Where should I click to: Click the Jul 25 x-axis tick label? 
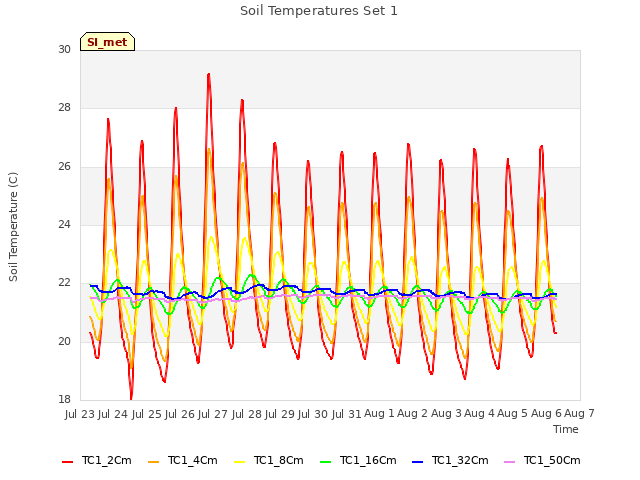147,414
